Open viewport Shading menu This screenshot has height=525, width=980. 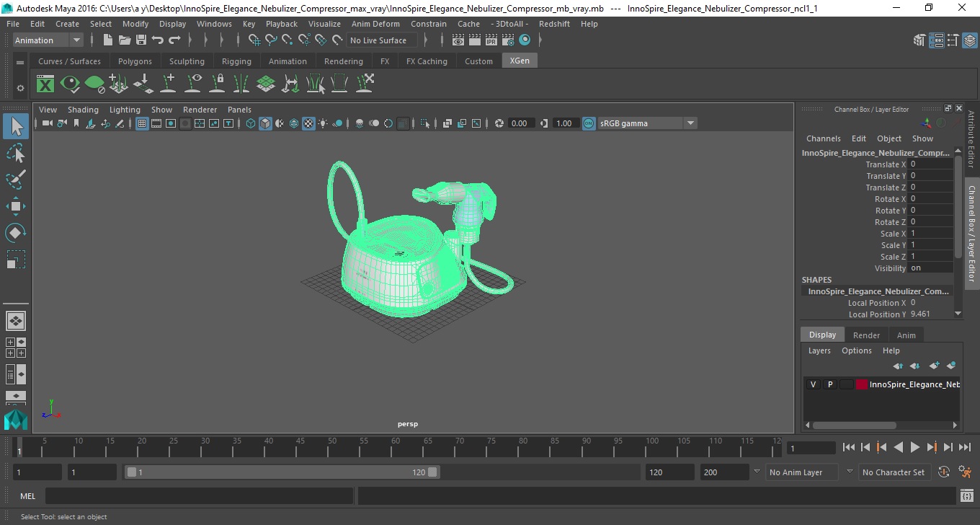click(83, 110)
